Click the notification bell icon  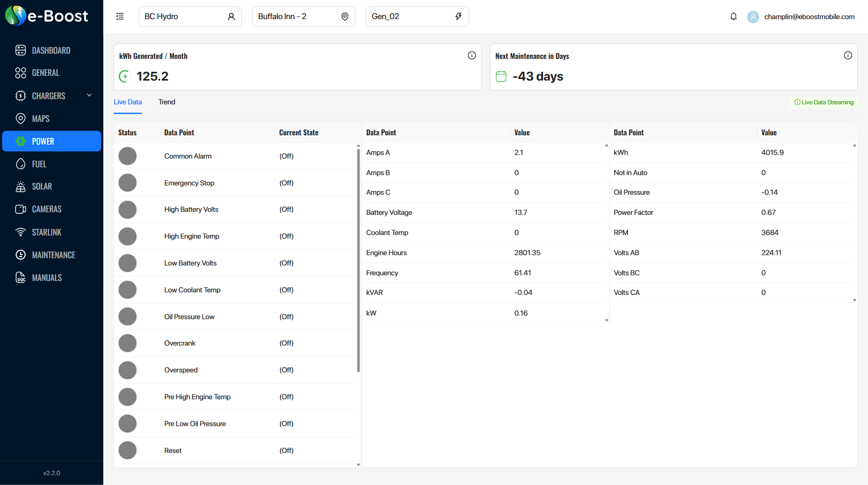coord(733,16)
